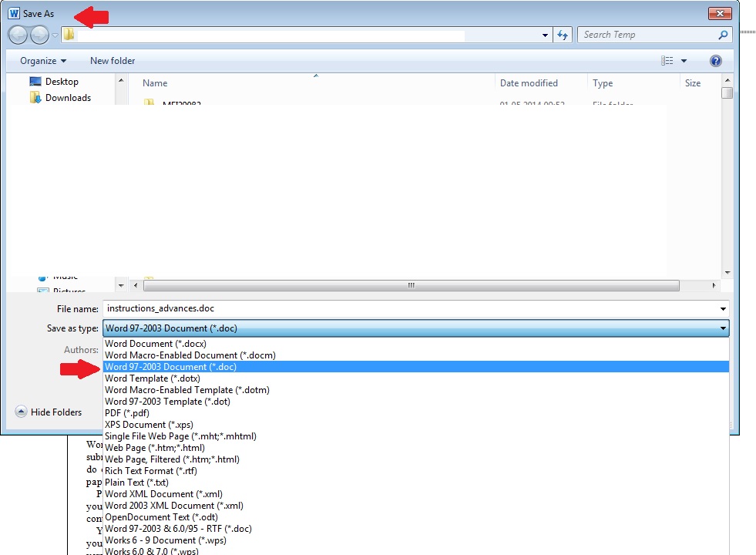Click the file list vertical scroll-up arrow

tap(727, 80)
